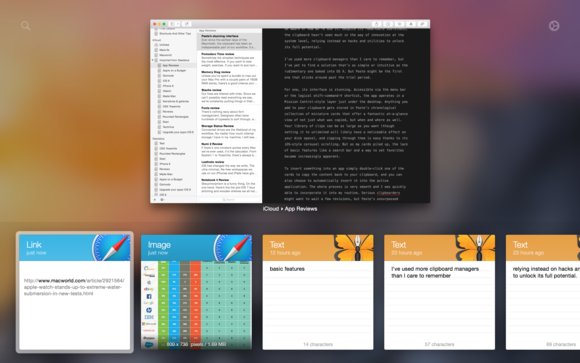Select the highlighted 'App Reviews' sidebar group

(173, 65)
